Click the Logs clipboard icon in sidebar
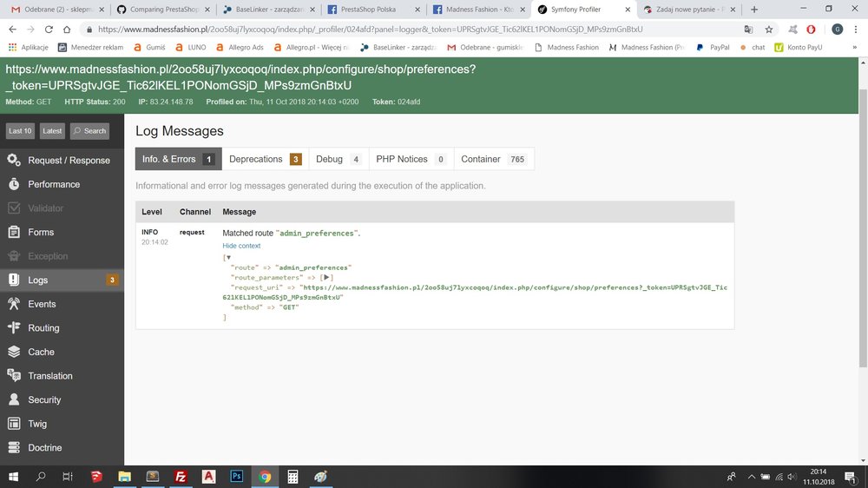This screenshot has width=868, height=488. (x=14, y=280)
